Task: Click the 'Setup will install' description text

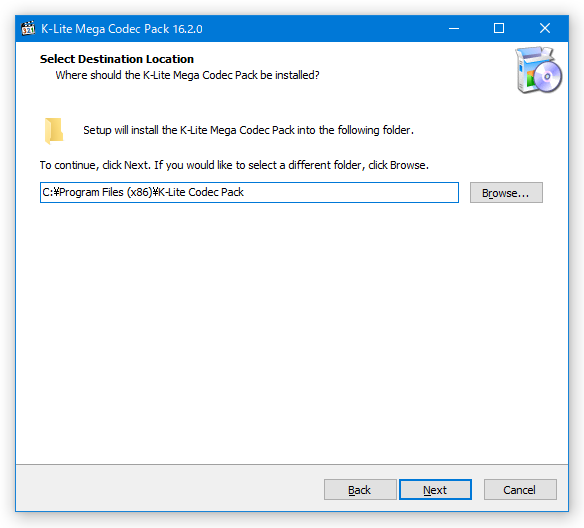Action: point(248,130)
